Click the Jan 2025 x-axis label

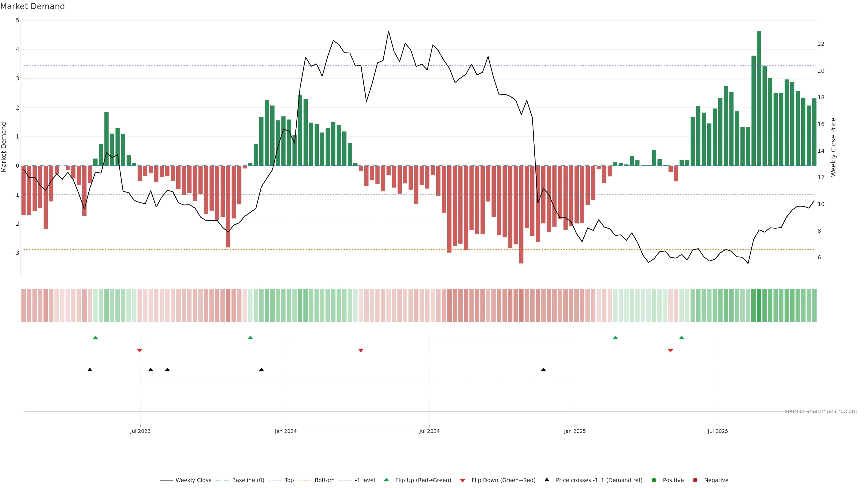(x=575, y=431)
